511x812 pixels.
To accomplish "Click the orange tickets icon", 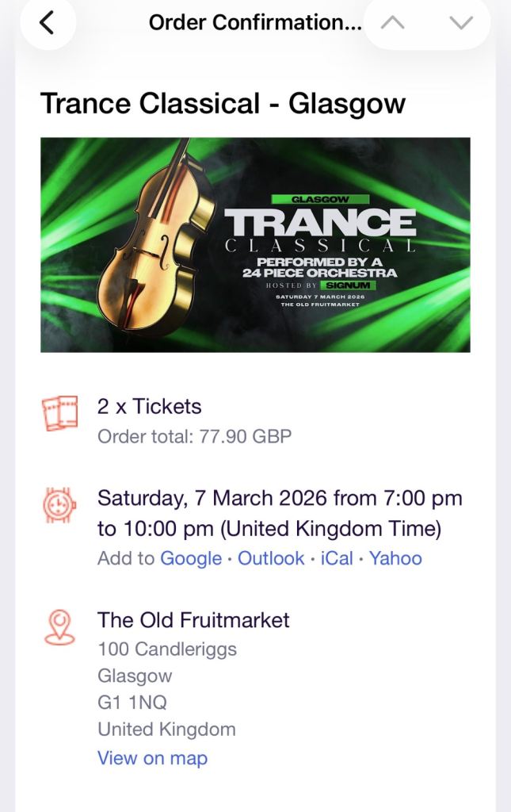I will pos(60,413).
